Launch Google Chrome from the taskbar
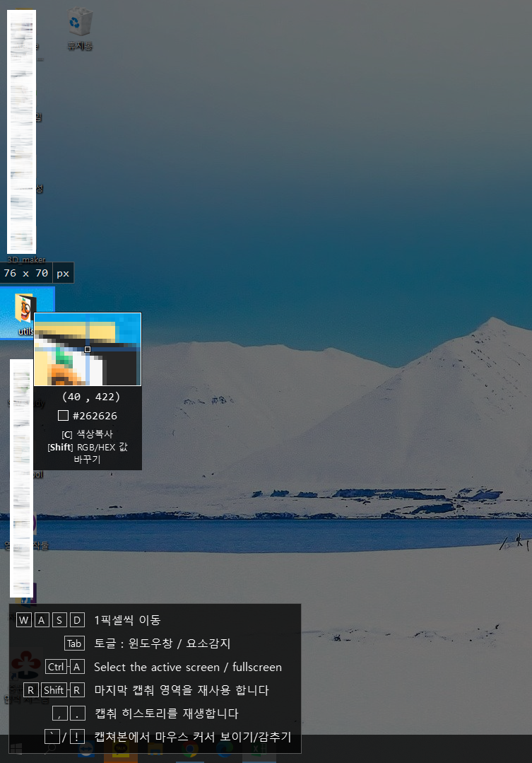532x763 pixels. [189, 750]
